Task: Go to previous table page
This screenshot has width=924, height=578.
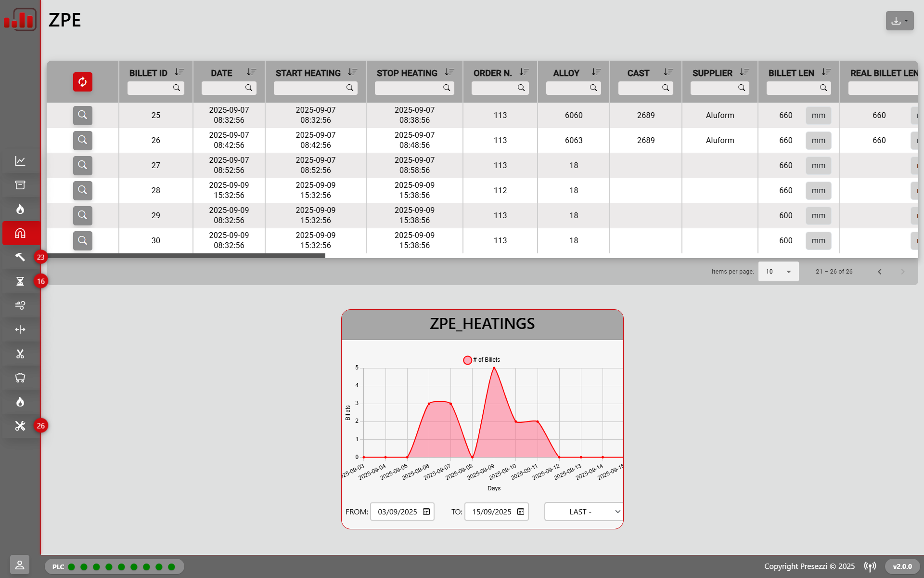Action: (x=880, y=272)
